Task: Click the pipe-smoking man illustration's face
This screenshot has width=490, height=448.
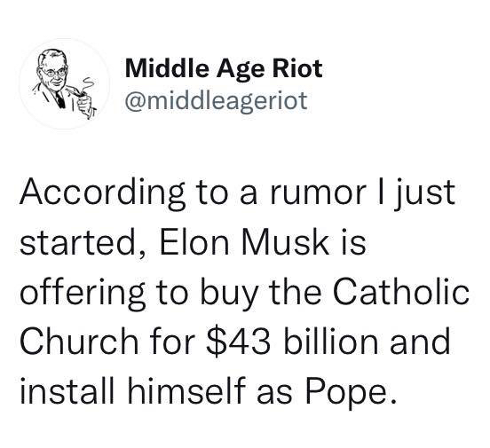Action: click(54, 71)
